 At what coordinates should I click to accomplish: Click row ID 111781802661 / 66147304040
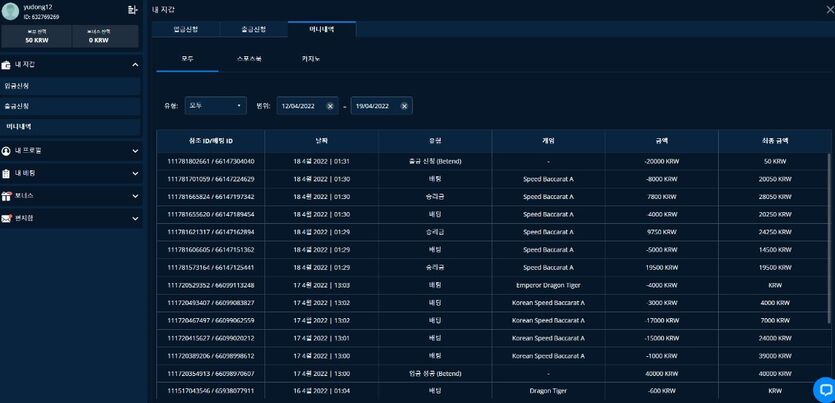[210, 161]
